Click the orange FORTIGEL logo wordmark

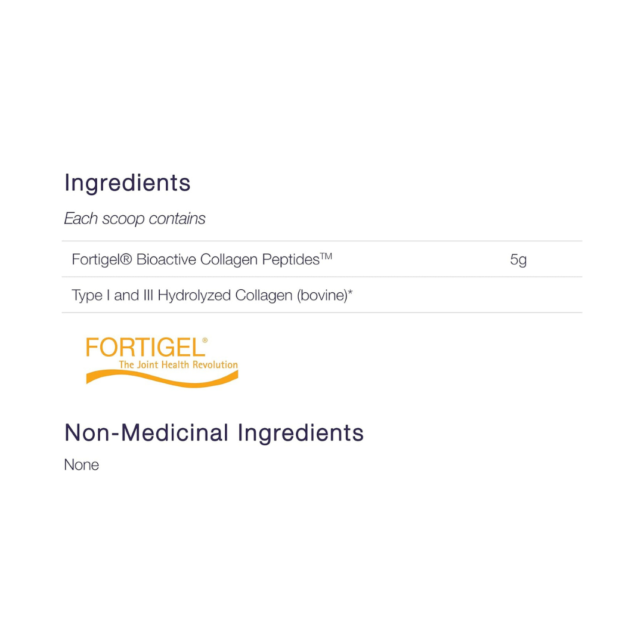[143, 348]
